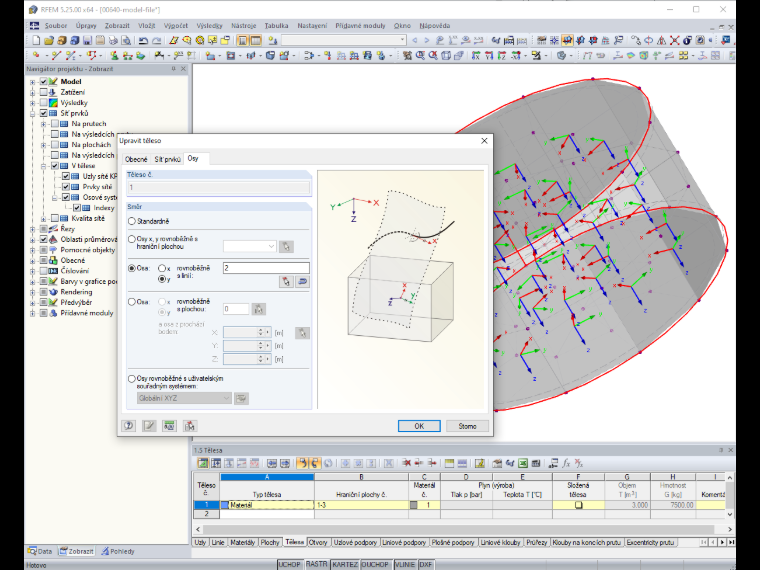Click the New file icon in toolbar
Image resolution: width=760 pixels, height=570 pixels.
pyautogui.click(x=36, y=40)
